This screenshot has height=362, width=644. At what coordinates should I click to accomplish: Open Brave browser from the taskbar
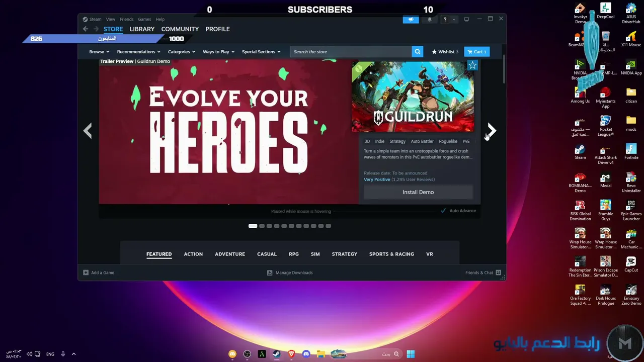pyautogui.click(x=291, y=354)
